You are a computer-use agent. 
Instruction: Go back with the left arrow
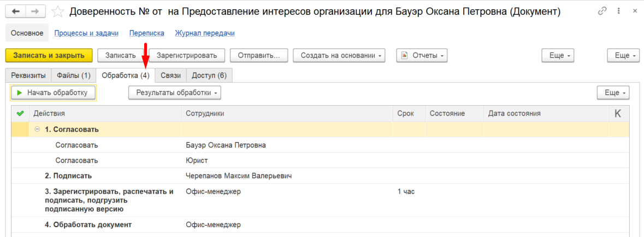(x=15, y=11)
